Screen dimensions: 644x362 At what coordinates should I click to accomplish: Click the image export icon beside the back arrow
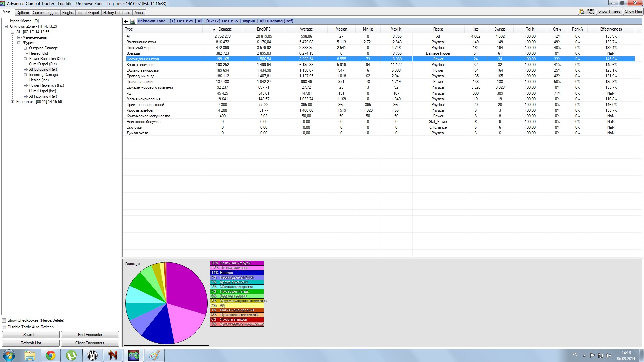pos(133,21)
